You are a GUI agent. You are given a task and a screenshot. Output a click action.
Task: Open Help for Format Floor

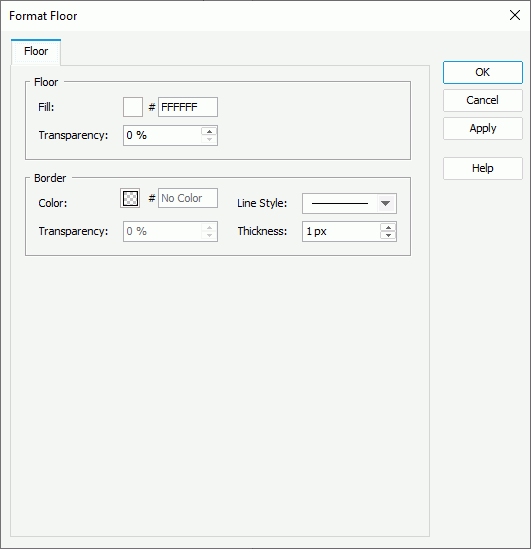point(483,168)
